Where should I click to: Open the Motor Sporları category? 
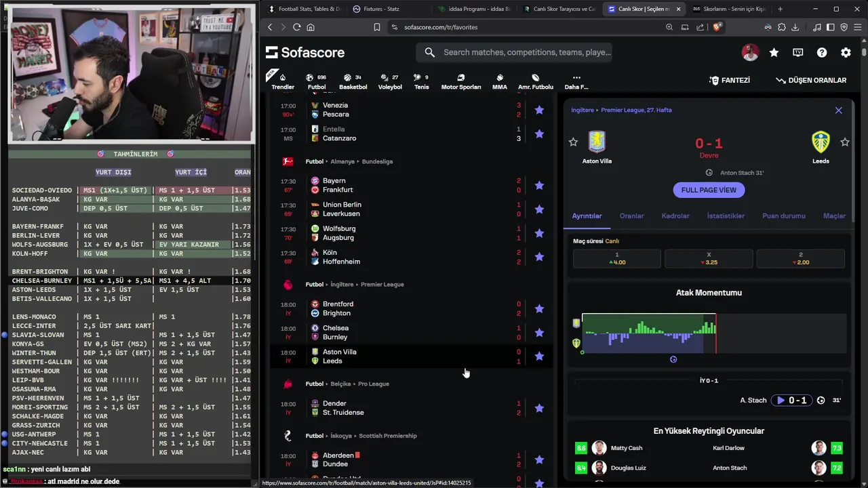(x=461, y=81)
